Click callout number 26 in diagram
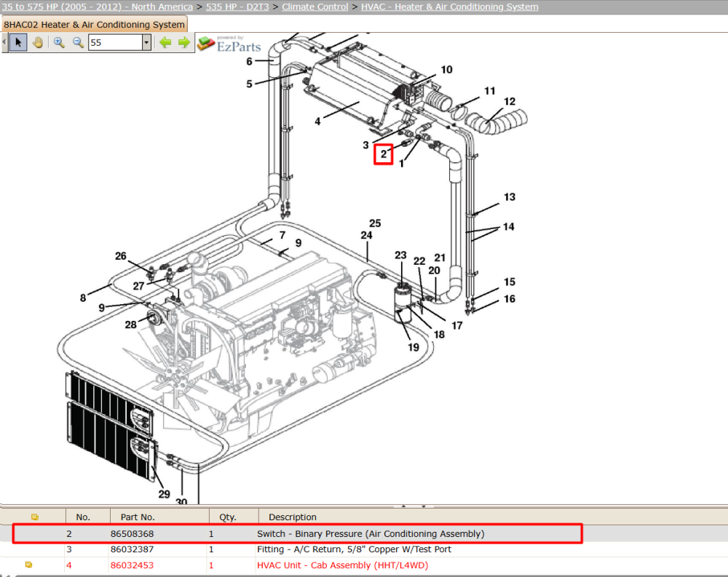 [x=120, y=256]
